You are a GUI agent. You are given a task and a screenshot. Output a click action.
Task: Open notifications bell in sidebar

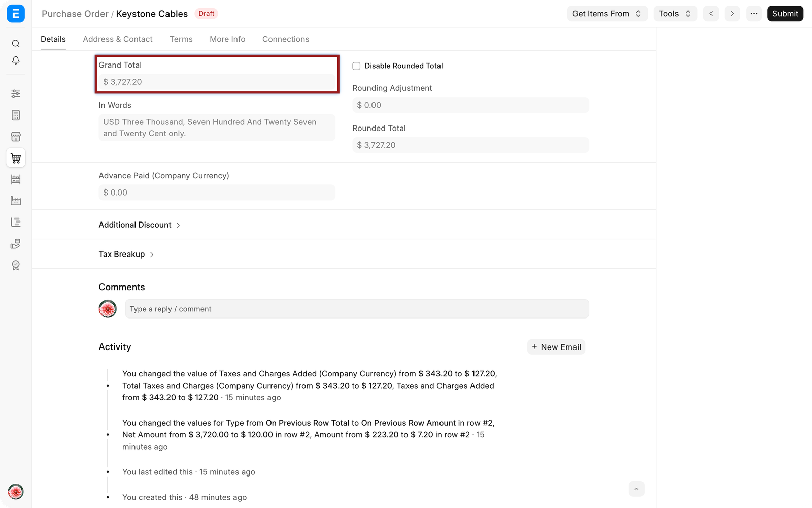point(16,60)
